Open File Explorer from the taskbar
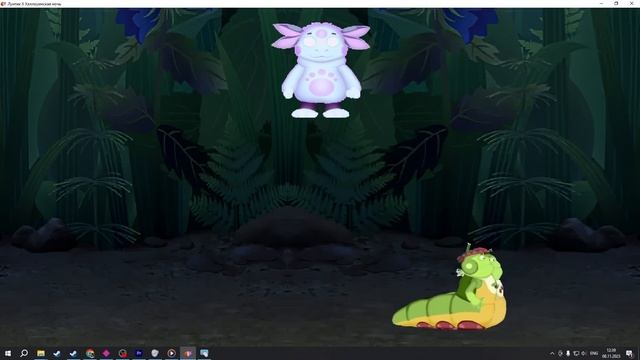Viewport: 640px width, 360px height. point(41,353)
